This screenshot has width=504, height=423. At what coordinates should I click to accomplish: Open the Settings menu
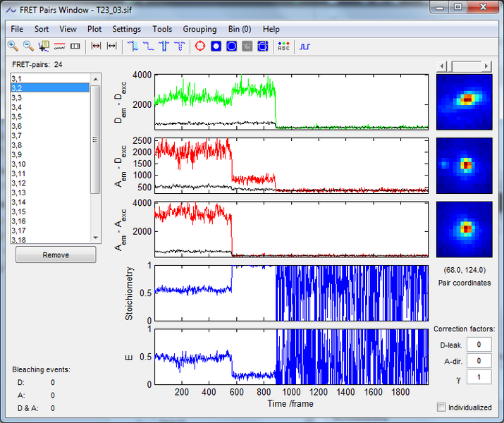click(x=126, y=29)
